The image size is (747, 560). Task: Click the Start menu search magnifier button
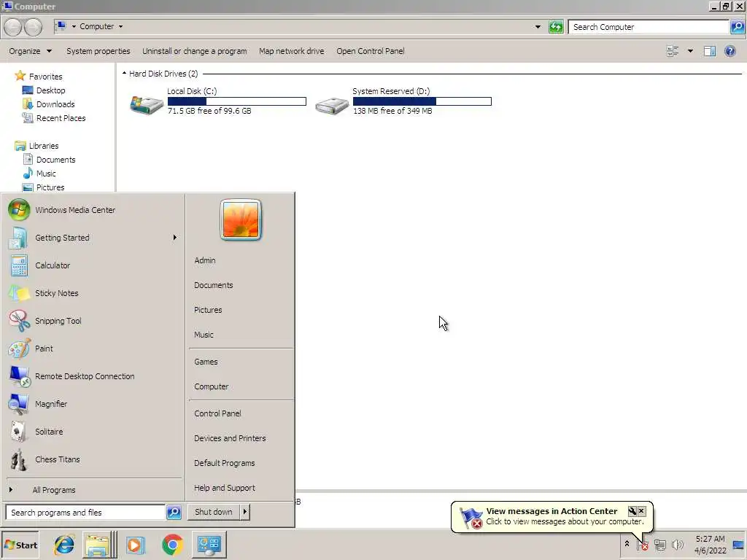point(174,513)
